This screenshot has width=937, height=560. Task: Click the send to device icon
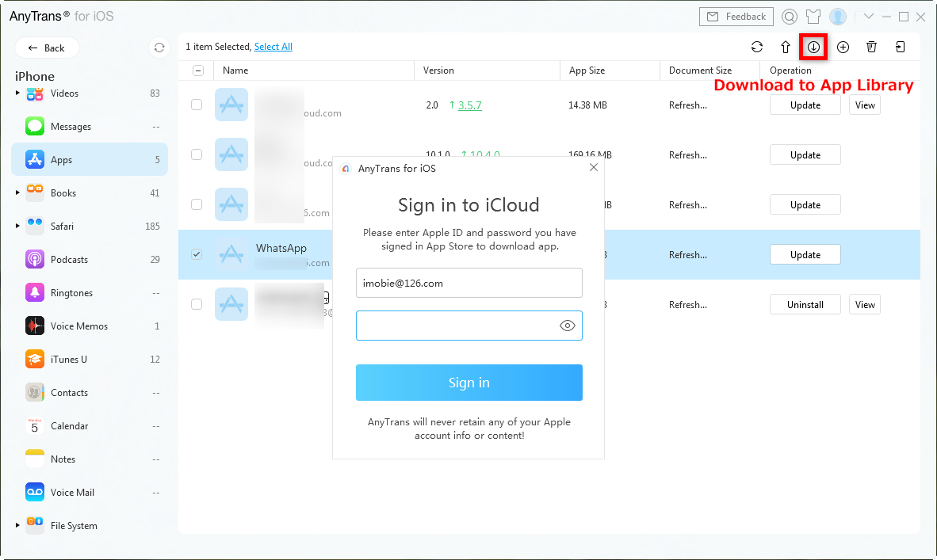tap(900, 48)
